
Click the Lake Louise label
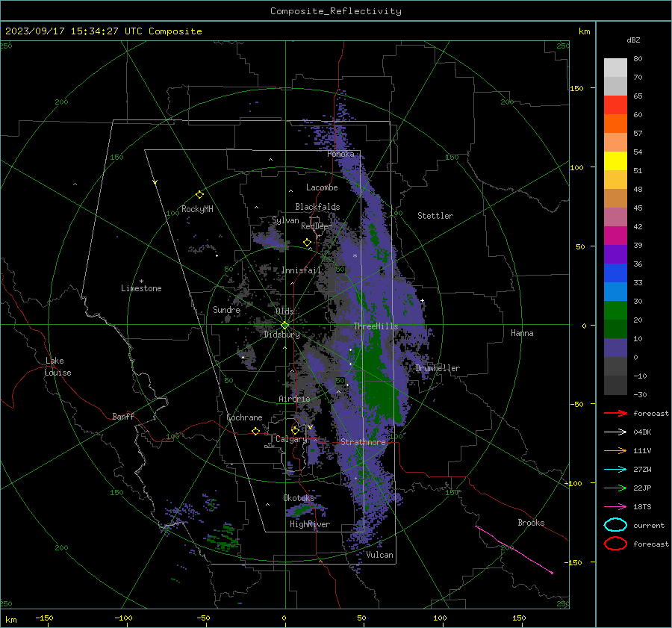(x=57, y=367)
